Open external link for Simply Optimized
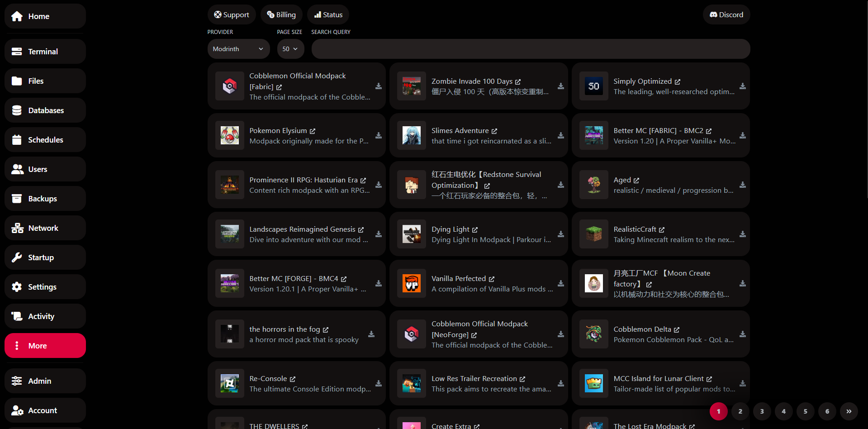Viewport: 868px width, 429px height. coord(678,81)
